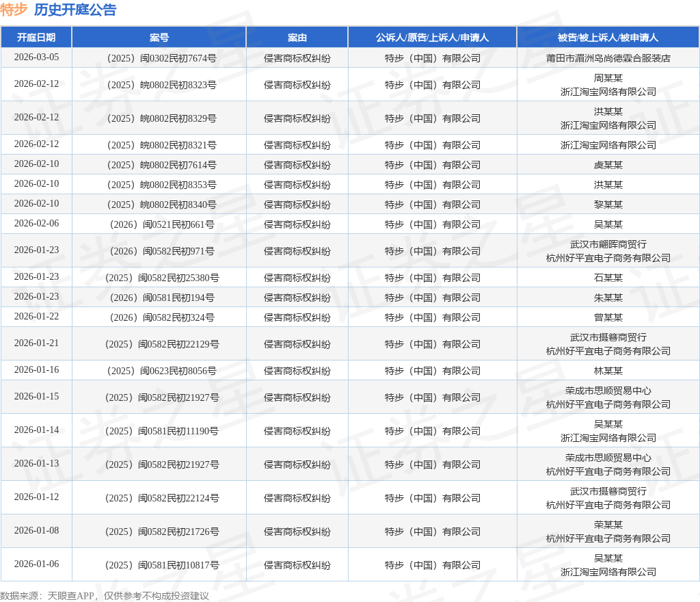Click the 案由 column header
The height and width of the screenshot is (602, 700).
coord(297,38)
